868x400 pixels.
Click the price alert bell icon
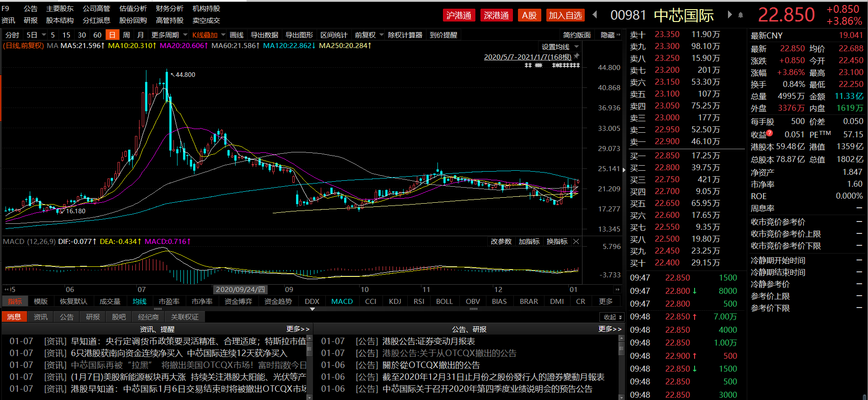[741, 15]
